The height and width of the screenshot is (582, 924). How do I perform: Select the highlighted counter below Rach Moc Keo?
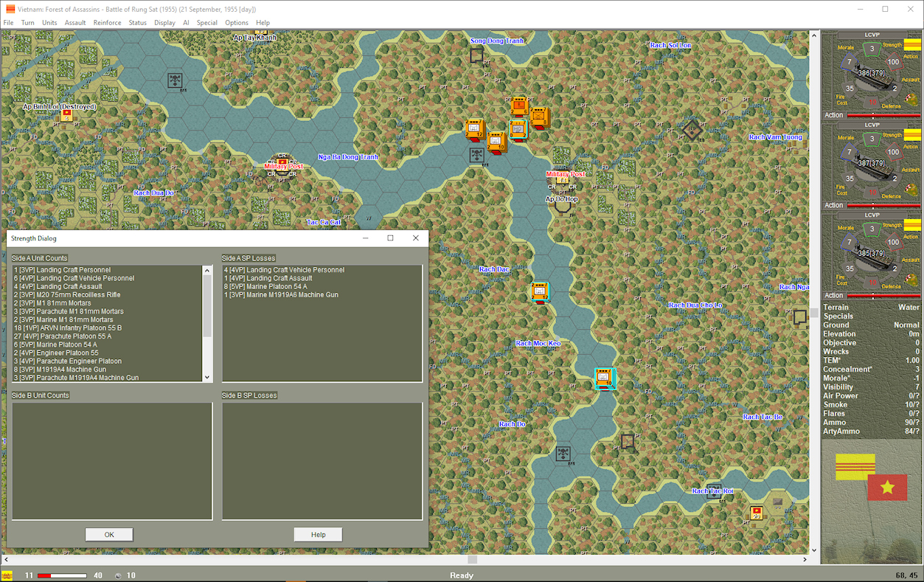coord(605,378)
